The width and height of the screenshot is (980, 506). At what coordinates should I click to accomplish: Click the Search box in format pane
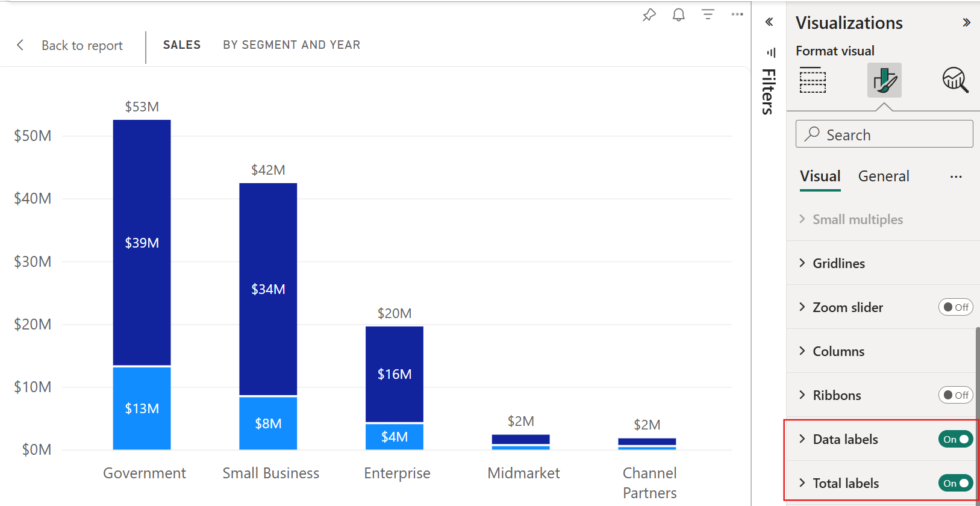click(x=884, y=134)
